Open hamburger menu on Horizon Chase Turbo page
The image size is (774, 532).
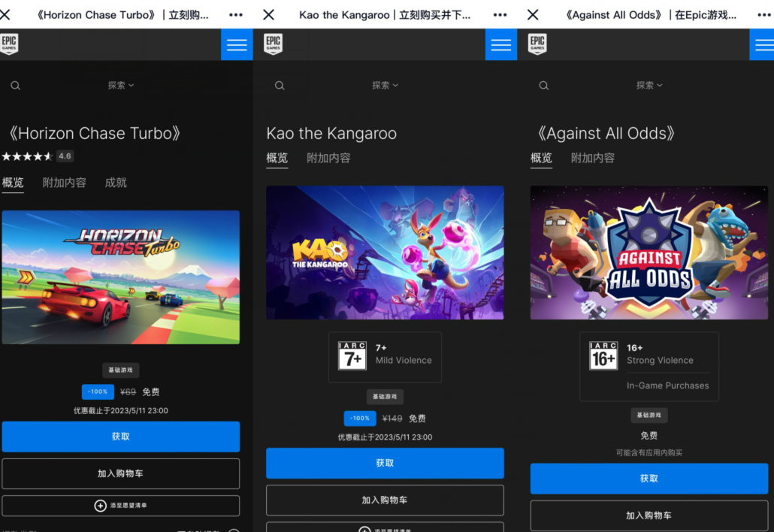coord(237,45)
